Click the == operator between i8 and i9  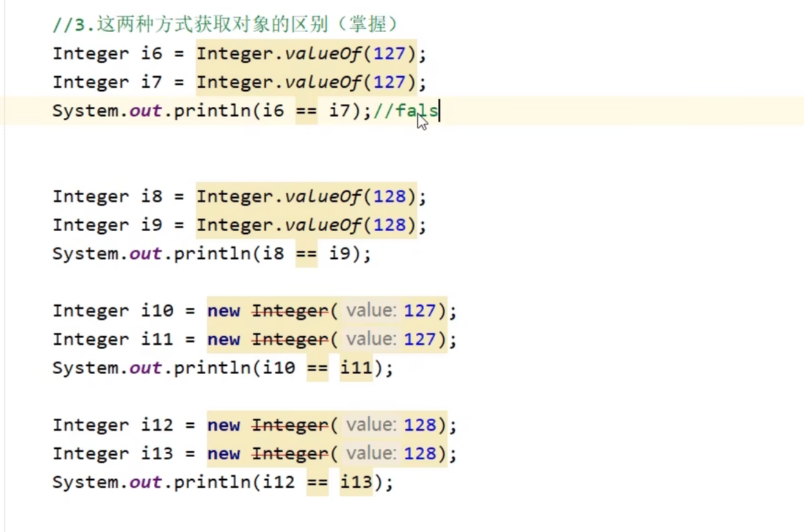307,254
